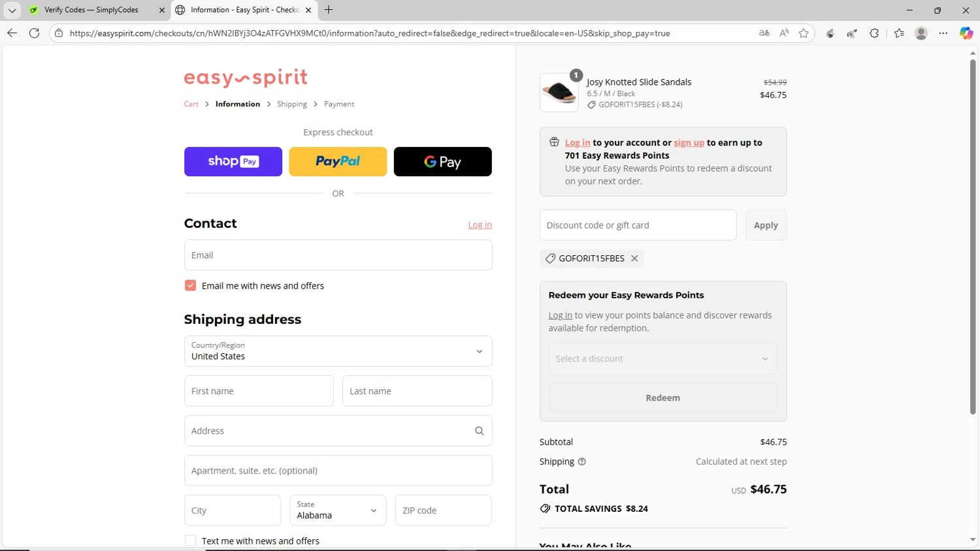This screenshot has width=980, height=551.
Task: Go back to Cart breadcrumb
Action: coord(191,104)
